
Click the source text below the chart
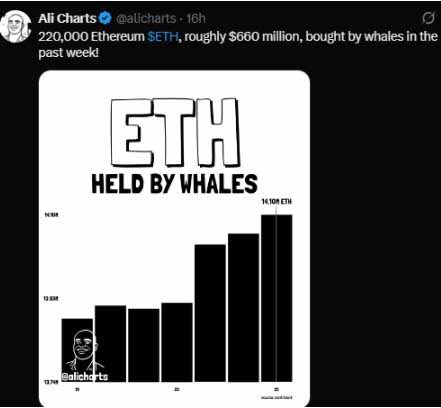click(277, 397)
